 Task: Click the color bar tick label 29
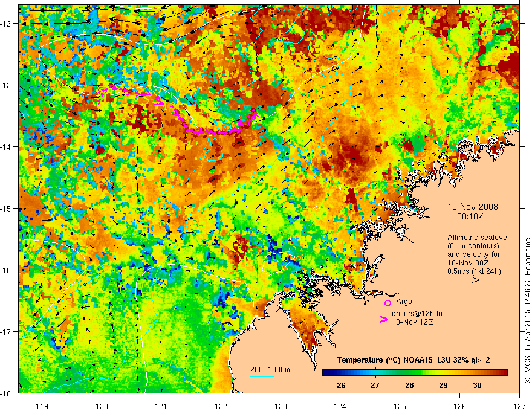coord(443,385)
